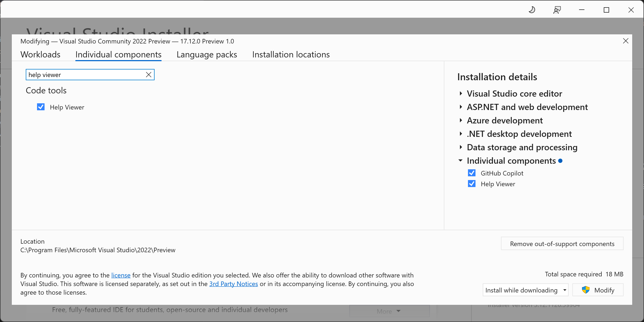Clear the help viewer search input field
644x322 pixels.
pos(149,74)
